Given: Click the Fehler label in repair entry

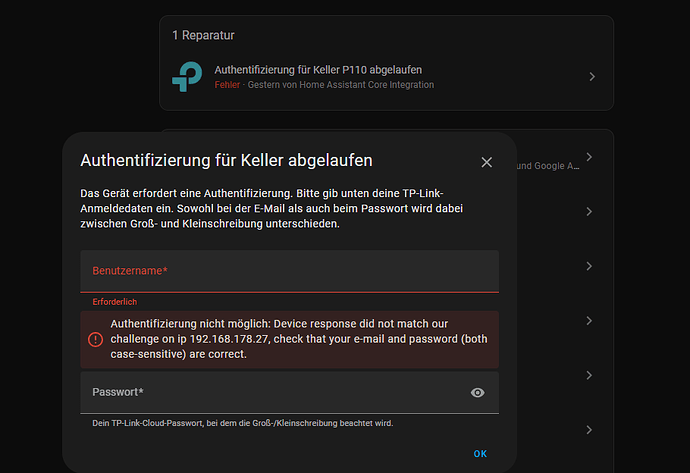Looking at the screenshot, I should 227,85.
